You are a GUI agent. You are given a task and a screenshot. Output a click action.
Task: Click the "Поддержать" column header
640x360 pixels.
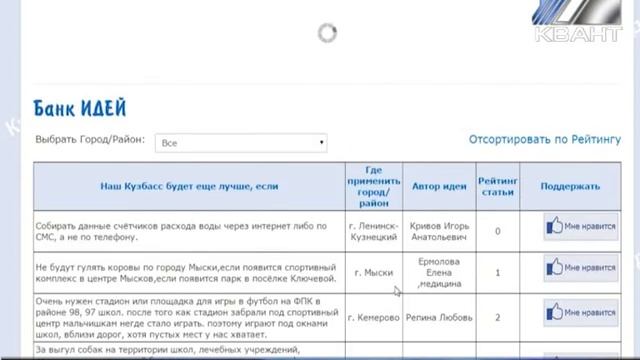570,187
